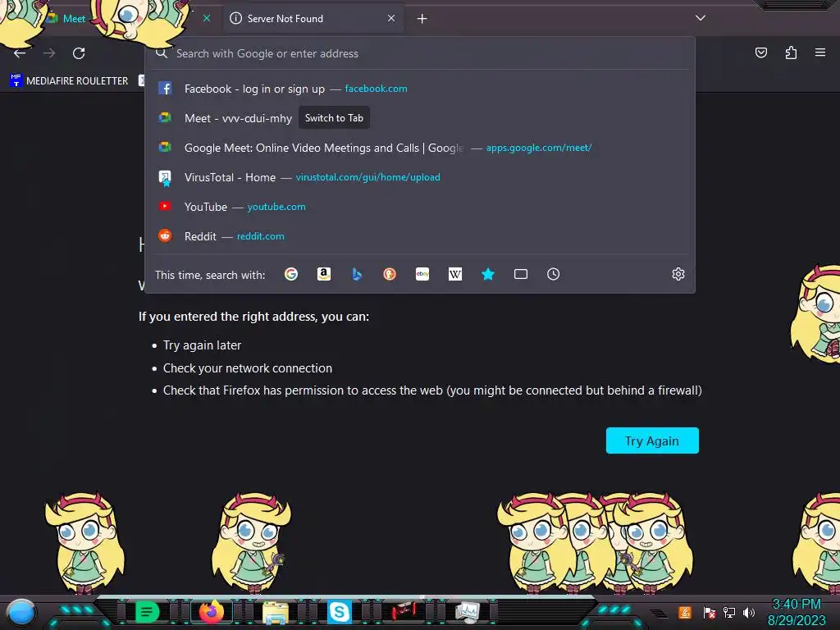Select the Google Meet Online Video Meetings suggestion

point(421,148)
